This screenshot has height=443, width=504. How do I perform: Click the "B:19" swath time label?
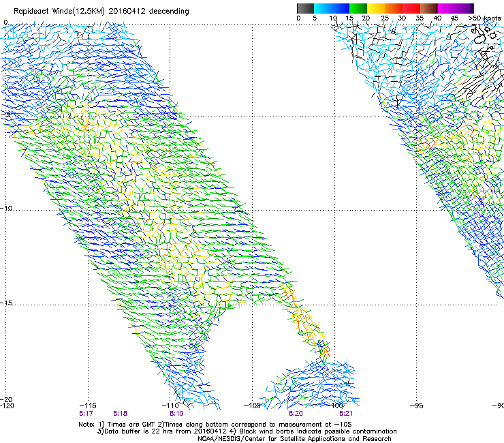click(176, 414)
